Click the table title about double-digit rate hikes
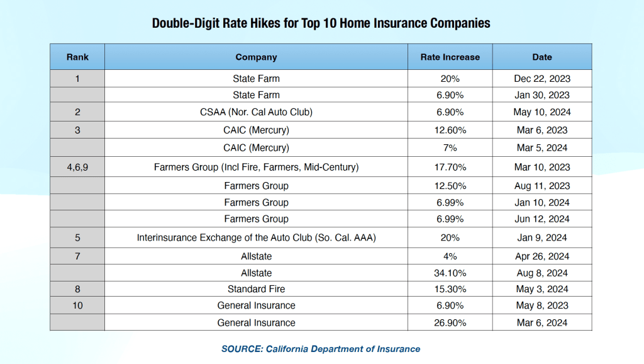 coord(321,23)
